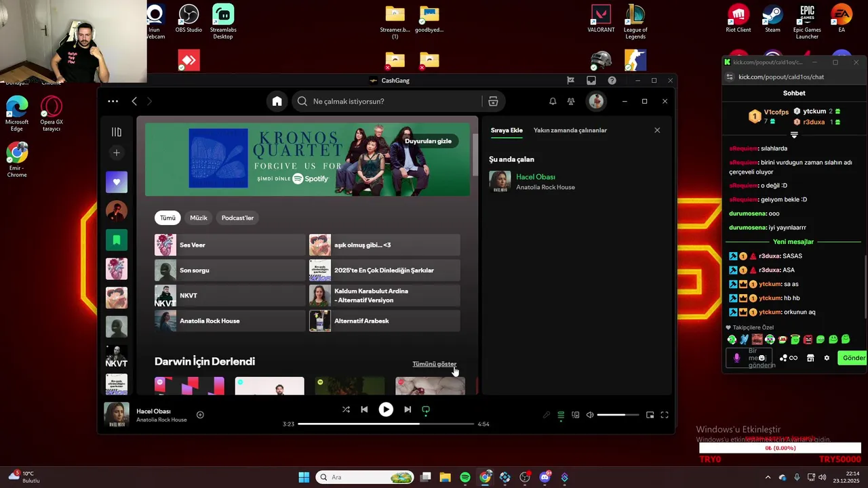Collapse Your Library using the library icon
The width and height of the screenshot is (868, 488).
pyautogui.click(x=117, y=132)
